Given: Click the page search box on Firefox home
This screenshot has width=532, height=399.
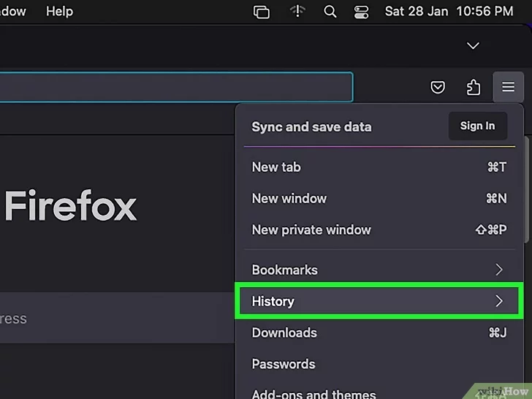Looking at the screenshot, I should tap(117, 318).
